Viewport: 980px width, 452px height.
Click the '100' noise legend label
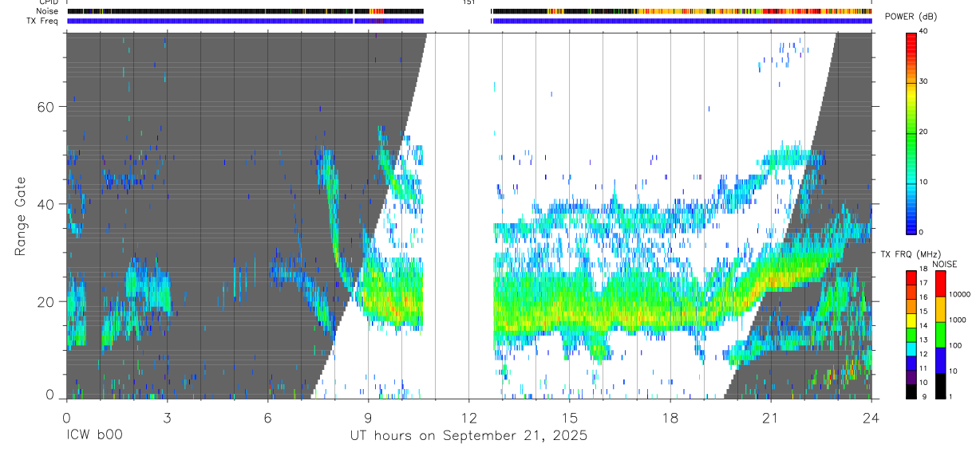(956, 346)
